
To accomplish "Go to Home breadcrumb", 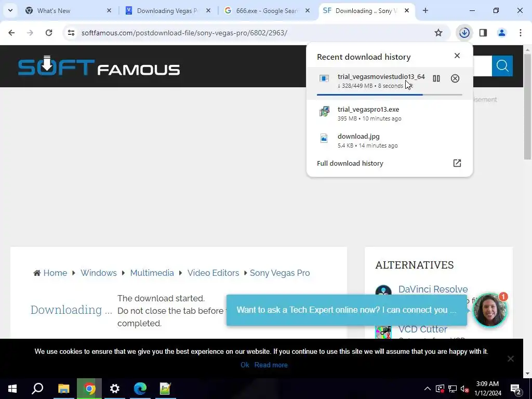I will coord(55,273).
